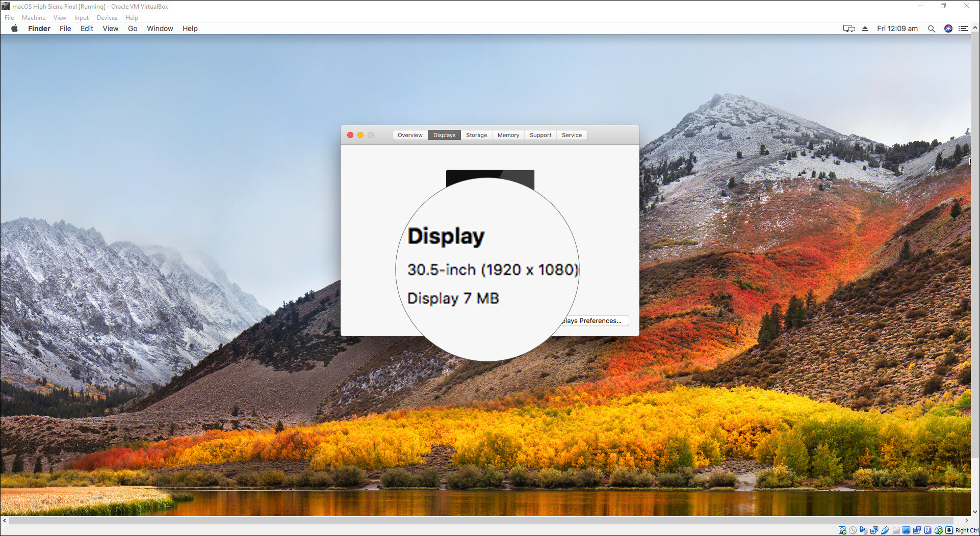The image size is (980, 536).
Task: Click VirtualBox window title bar app icon
Action: pyautogui.click(x=6, y=6)
